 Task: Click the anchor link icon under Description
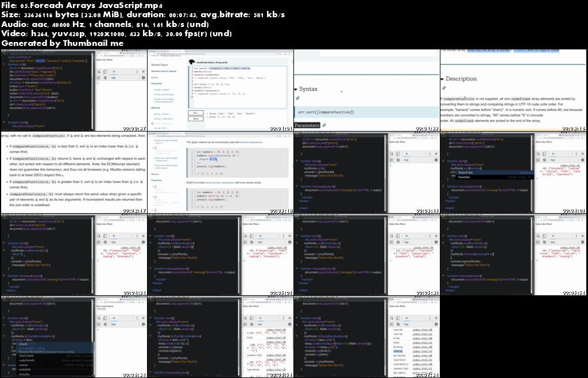coord(444,88)
